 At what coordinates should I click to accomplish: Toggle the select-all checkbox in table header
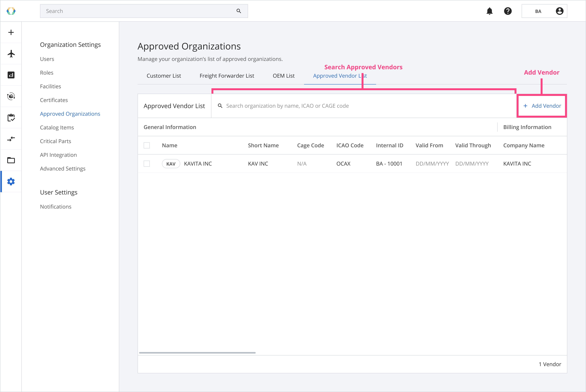(x=147, y=145)
